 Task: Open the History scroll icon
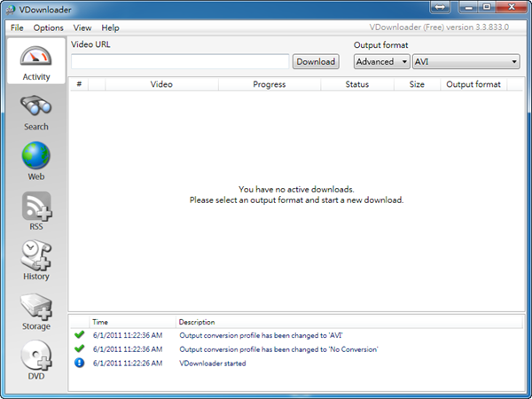tap(36, 255)
